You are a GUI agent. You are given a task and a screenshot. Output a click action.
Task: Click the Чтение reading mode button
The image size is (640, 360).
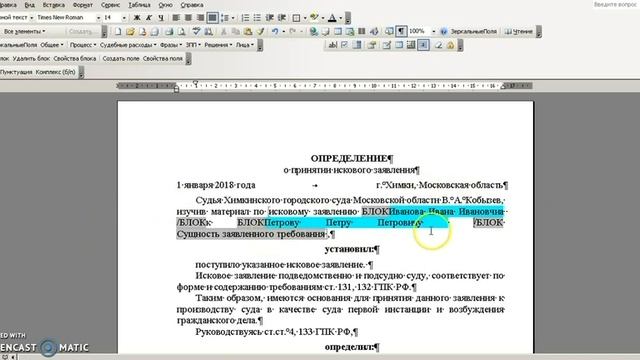pos(518,31)
